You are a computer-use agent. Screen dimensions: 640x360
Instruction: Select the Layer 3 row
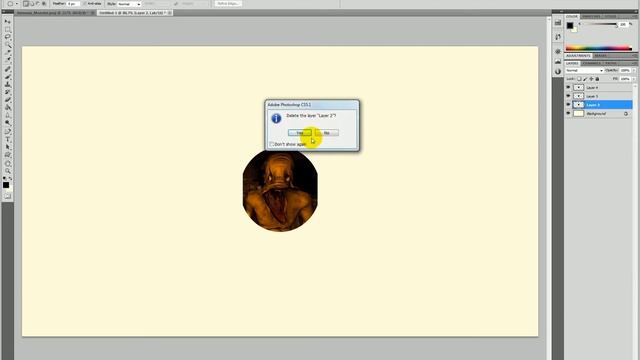(x=599, y=96)
